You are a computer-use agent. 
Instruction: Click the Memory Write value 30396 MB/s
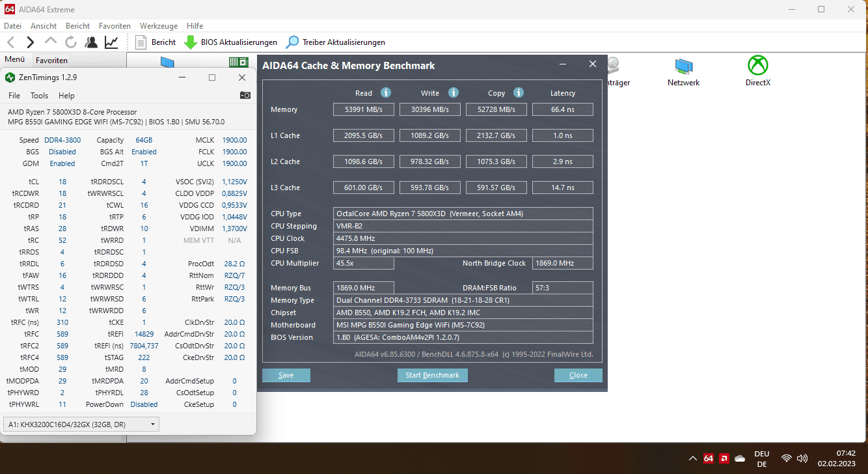pos(430,109)
